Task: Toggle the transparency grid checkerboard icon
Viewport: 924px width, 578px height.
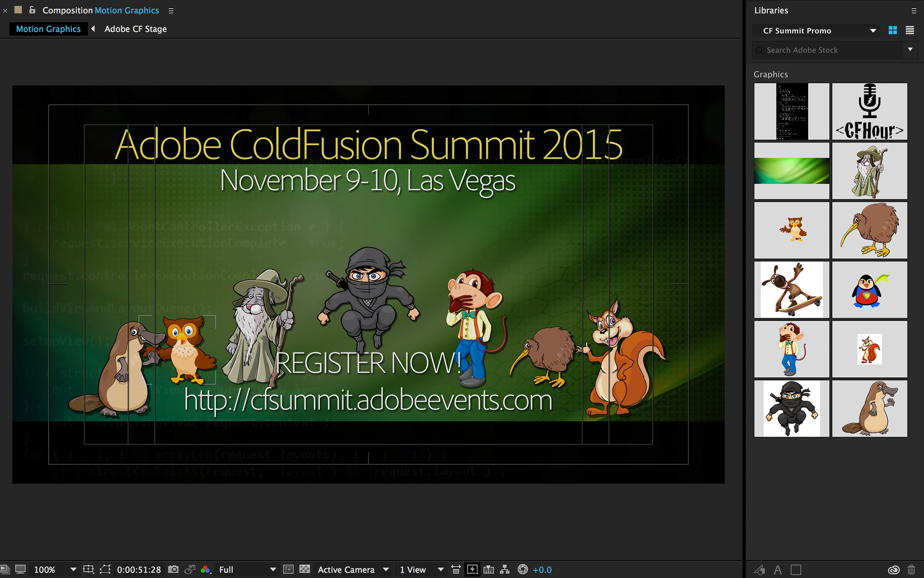Action: click(305, 569)
